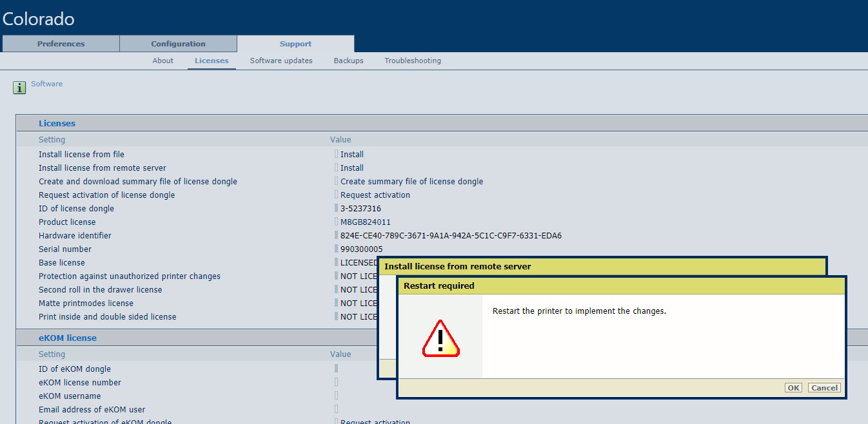Open the Backups section
The image size is (868, 424).
[x=348, y=61]
